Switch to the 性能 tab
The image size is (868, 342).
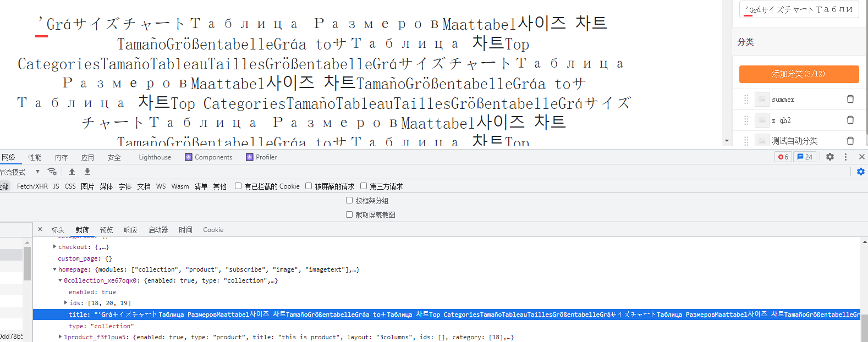click(35, 157)
